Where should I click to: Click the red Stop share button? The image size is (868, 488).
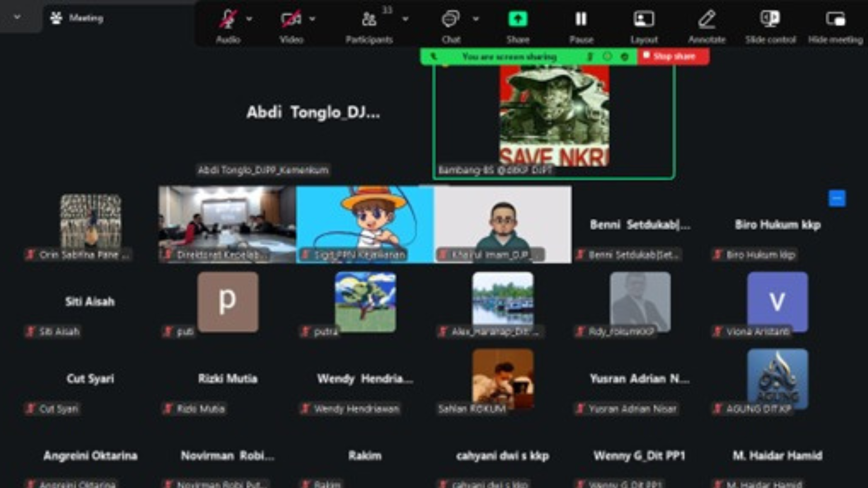pos(673,56)
